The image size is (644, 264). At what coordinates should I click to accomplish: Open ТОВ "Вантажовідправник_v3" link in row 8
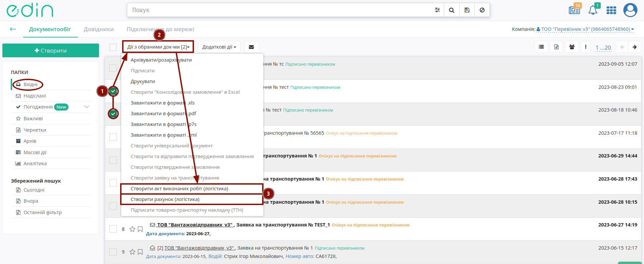[x=195, y=225]
